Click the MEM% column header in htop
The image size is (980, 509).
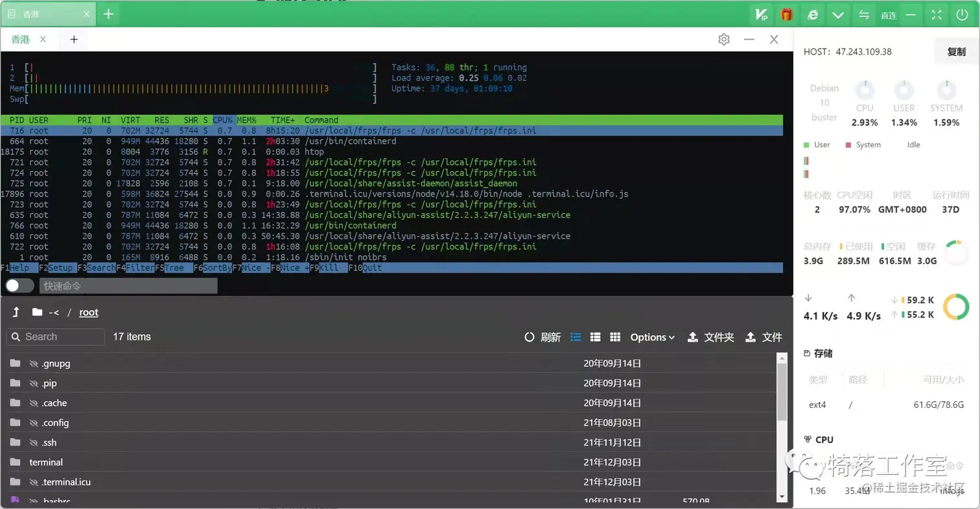click(247, 120)
